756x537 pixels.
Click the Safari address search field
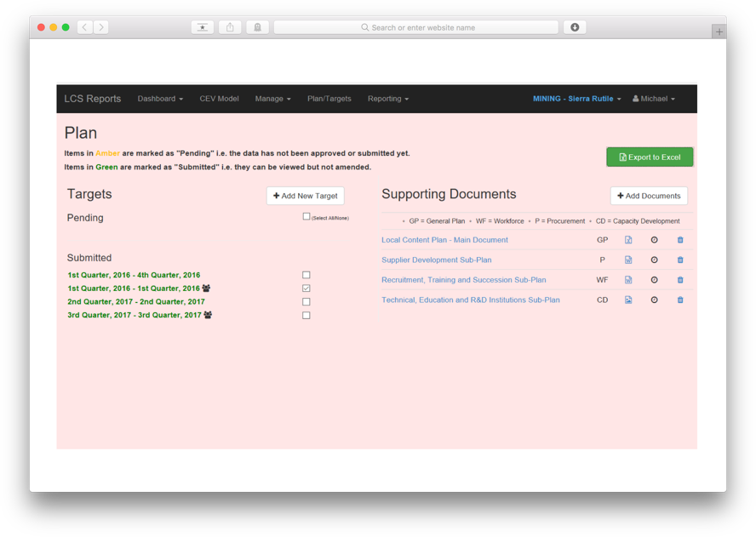pos(416,27)
